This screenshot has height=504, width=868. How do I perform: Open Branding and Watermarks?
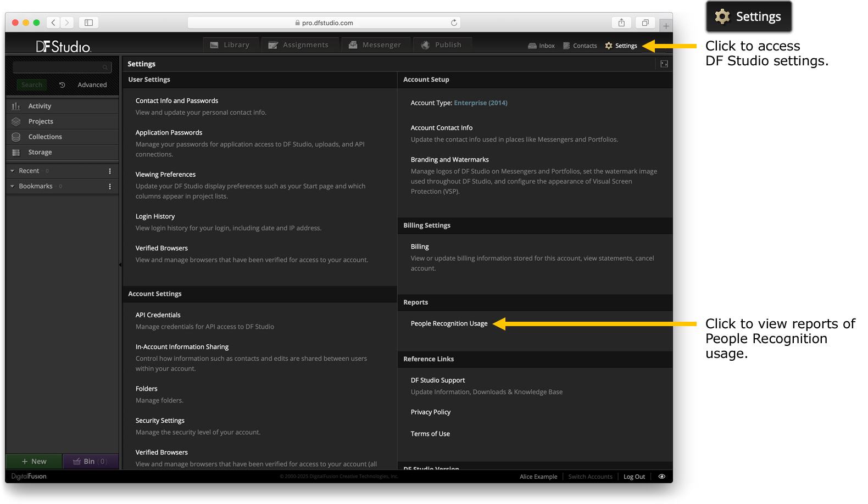[450, 160]
